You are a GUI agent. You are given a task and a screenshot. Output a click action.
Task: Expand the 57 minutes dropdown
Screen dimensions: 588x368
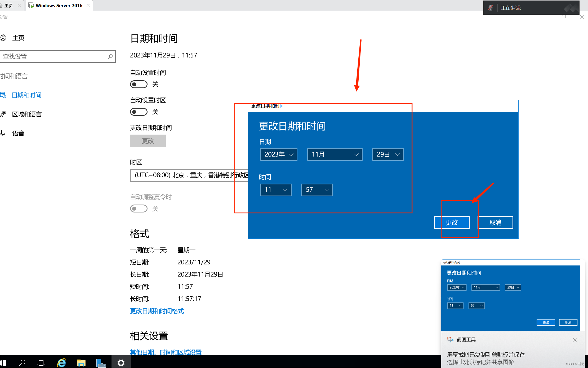tap(317, 190)
